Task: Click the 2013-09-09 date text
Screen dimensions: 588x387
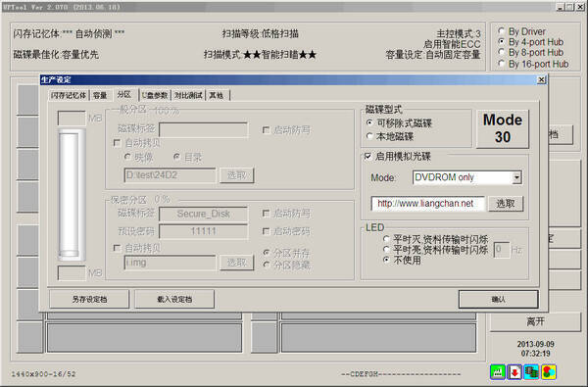Action: click(x=535, y=344)
